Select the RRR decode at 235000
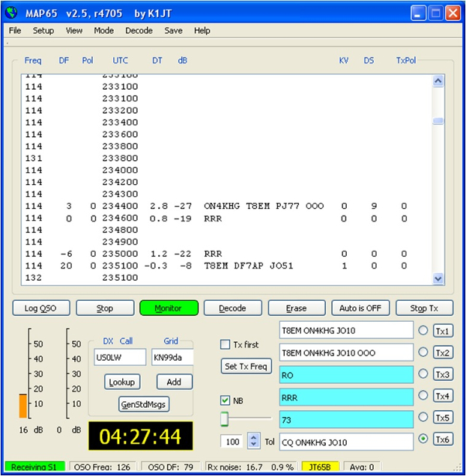The height and width of the screenshot is (476, 466). [216, 254]
